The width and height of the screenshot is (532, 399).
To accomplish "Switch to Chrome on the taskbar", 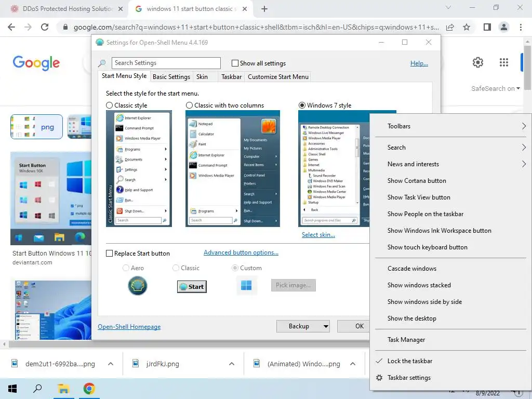I will coord(89,389).
